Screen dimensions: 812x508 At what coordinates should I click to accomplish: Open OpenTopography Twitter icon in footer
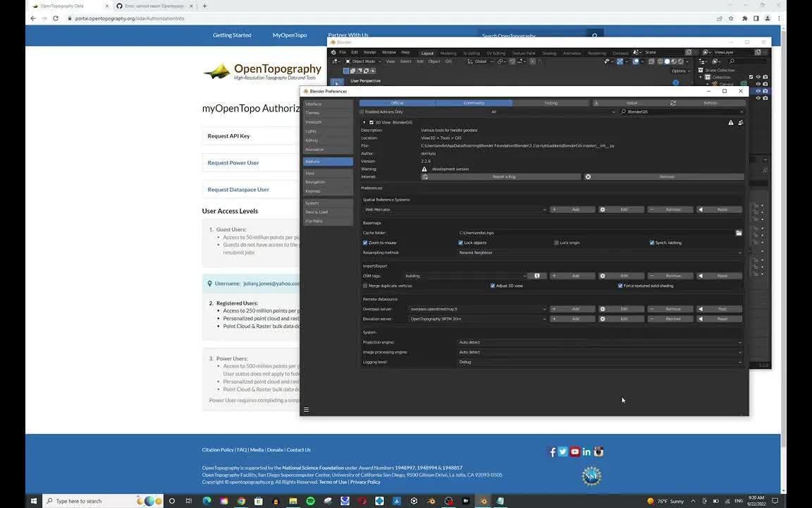tap(563, 452)
